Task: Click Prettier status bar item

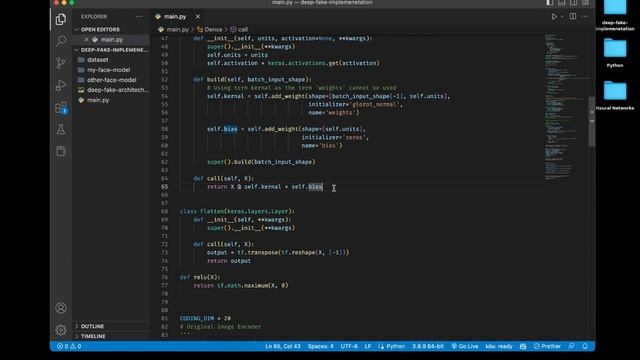Action: tap(547, 346)
